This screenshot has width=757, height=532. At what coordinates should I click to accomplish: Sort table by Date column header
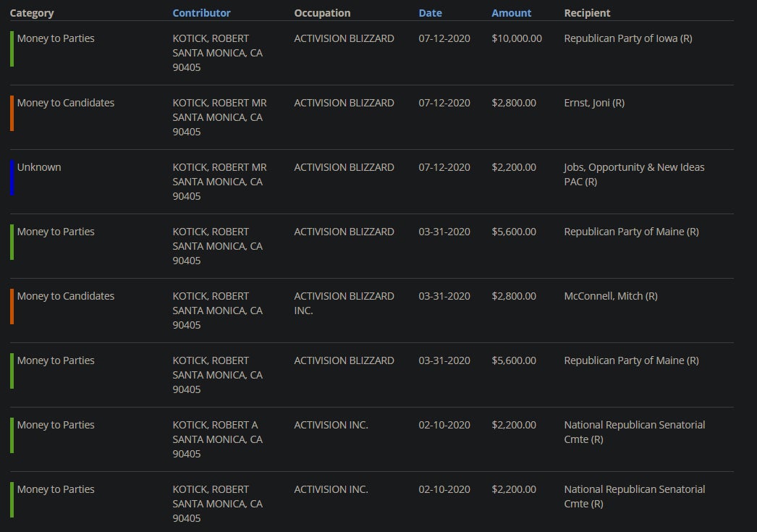(x=430, y=13)
